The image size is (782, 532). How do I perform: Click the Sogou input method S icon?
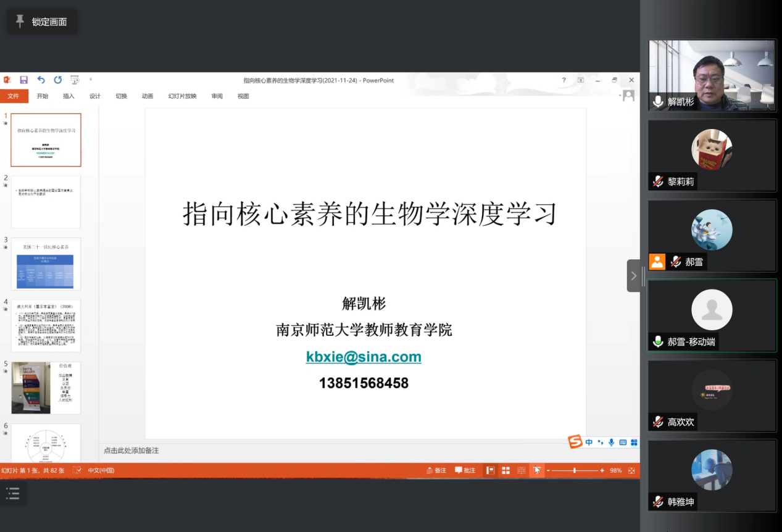click(x=575, y=442)
